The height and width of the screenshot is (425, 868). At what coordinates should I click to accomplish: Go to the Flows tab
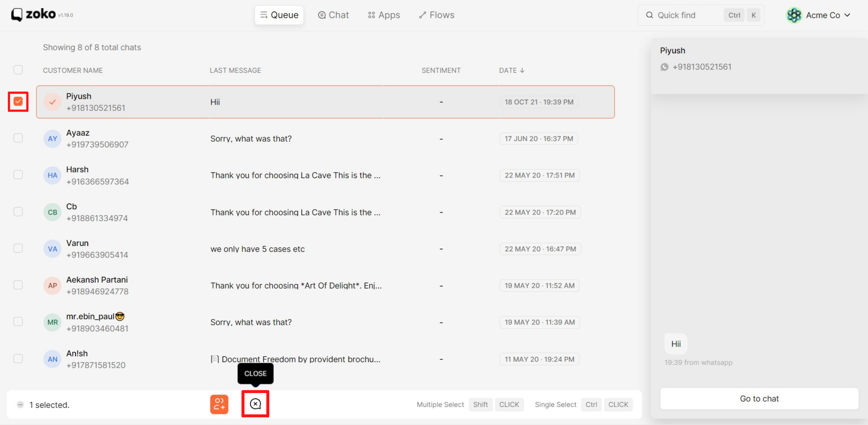click(x=437, y=15)
